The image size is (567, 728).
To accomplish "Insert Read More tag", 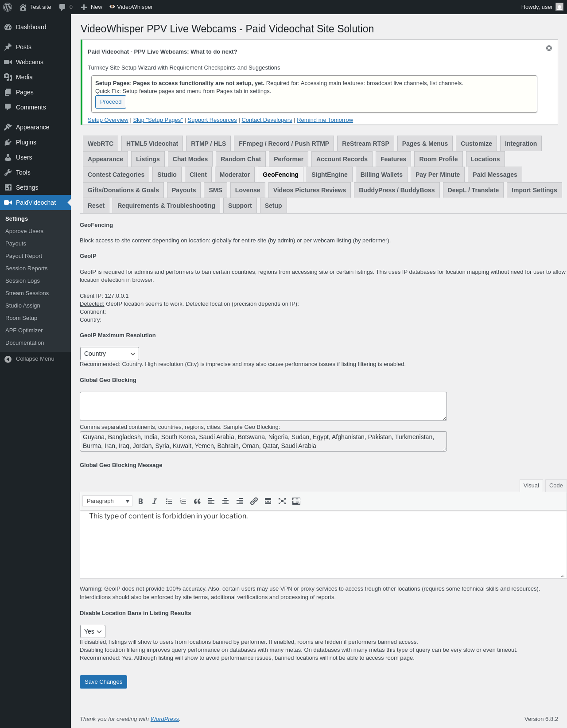I will [x=268, y=501].
